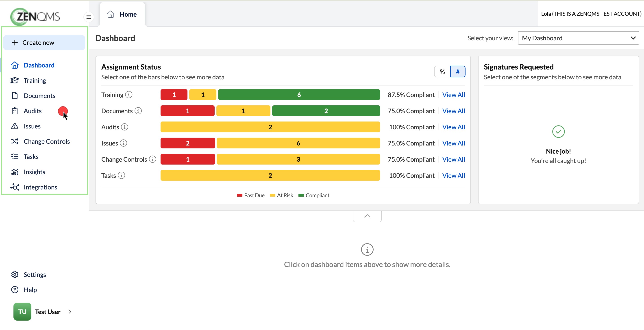This screenshot has width=644, height=330.
Task: Open Audits via clipboard icon in sidebar
Action: [x=15, y=111]
